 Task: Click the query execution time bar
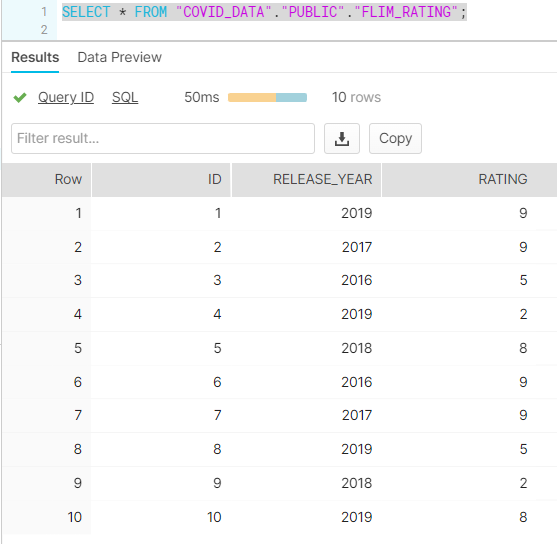(x=267, y=98)
